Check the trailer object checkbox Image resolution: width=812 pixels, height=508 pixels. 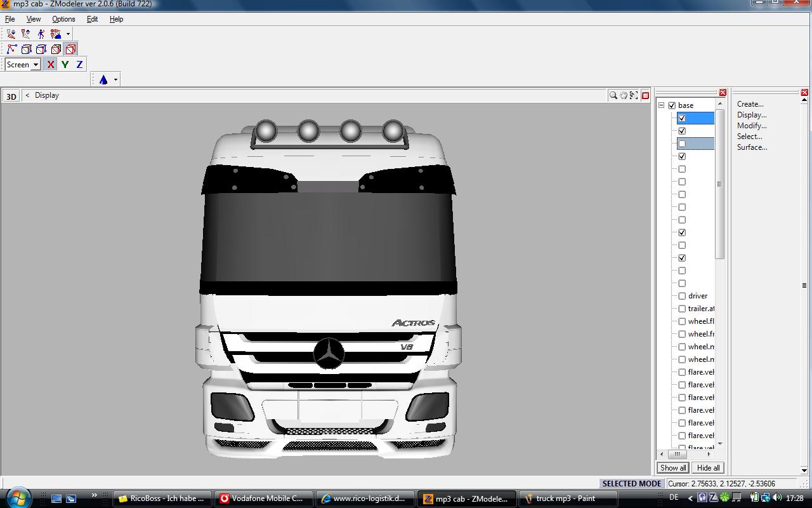click(682, 309)
